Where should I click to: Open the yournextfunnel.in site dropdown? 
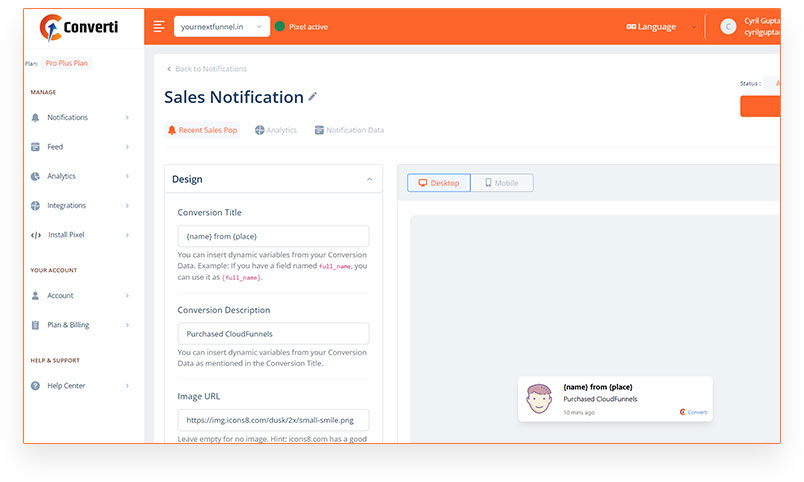(x=222, y=27)
